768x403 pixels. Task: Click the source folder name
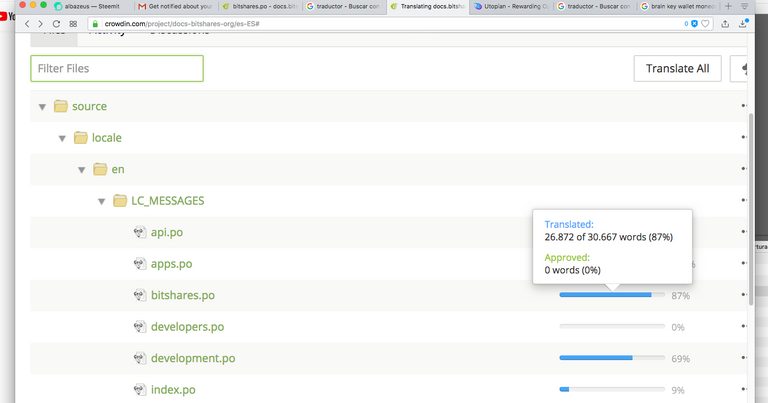click(90, 106)
